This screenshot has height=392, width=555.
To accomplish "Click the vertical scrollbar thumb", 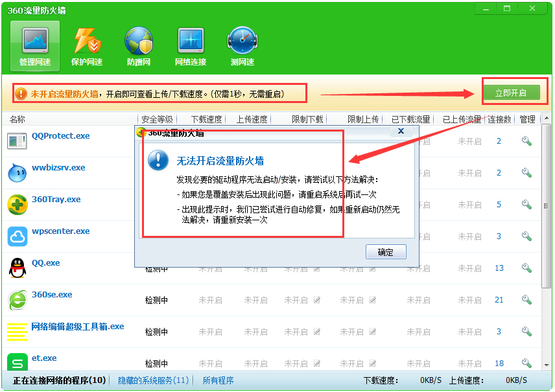I will coord(547,206).
